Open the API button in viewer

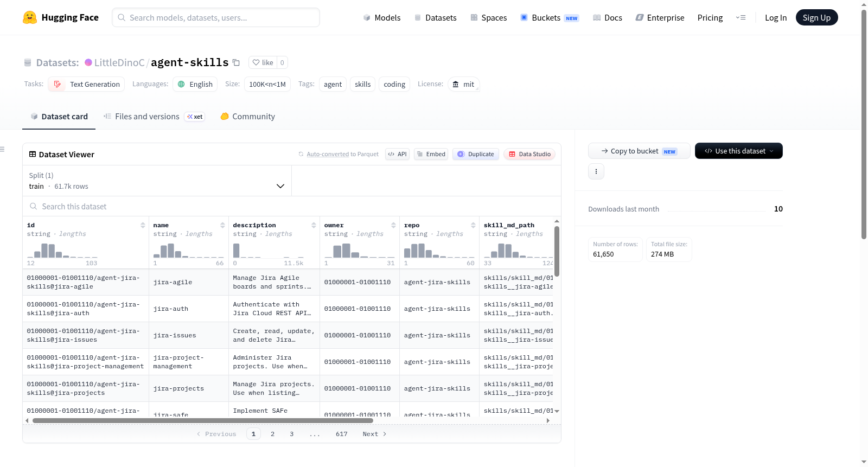pos(397,154)
